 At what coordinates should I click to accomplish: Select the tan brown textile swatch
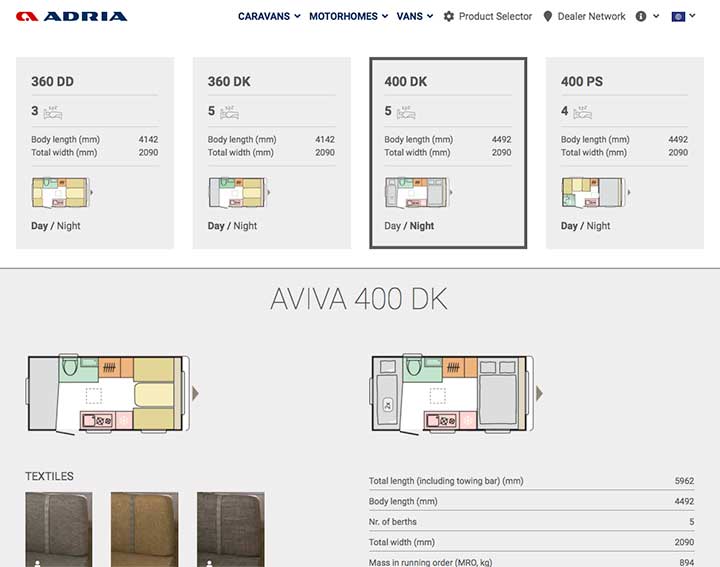pos(145,529)
